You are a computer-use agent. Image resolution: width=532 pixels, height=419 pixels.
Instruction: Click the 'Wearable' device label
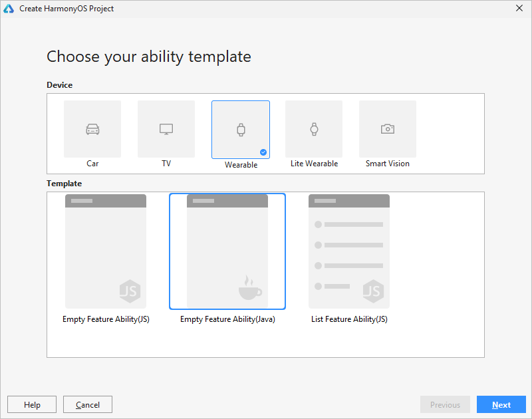(241, 165)
